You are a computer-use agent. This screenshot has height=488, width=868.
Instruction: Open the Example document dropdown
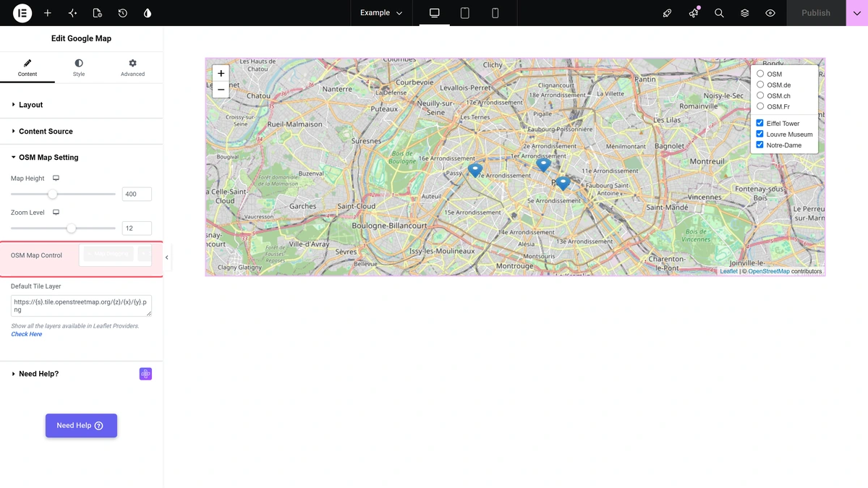click(381, 13)
